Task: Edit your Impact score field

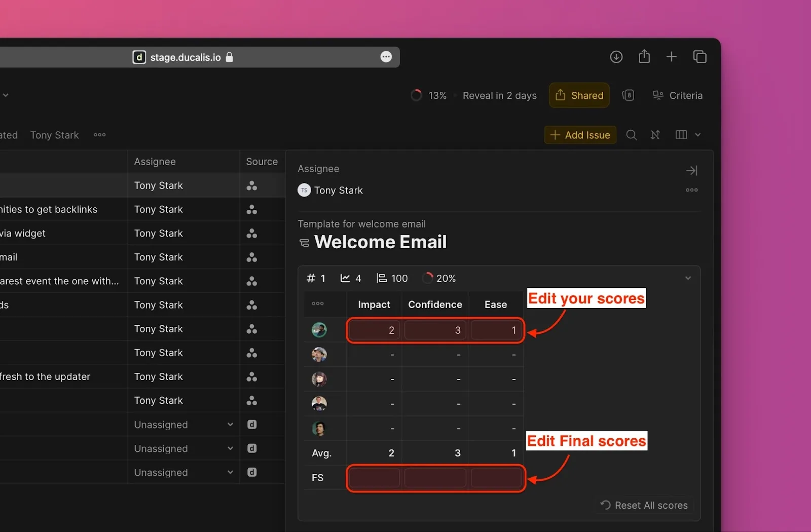Action: click(374, 330)
